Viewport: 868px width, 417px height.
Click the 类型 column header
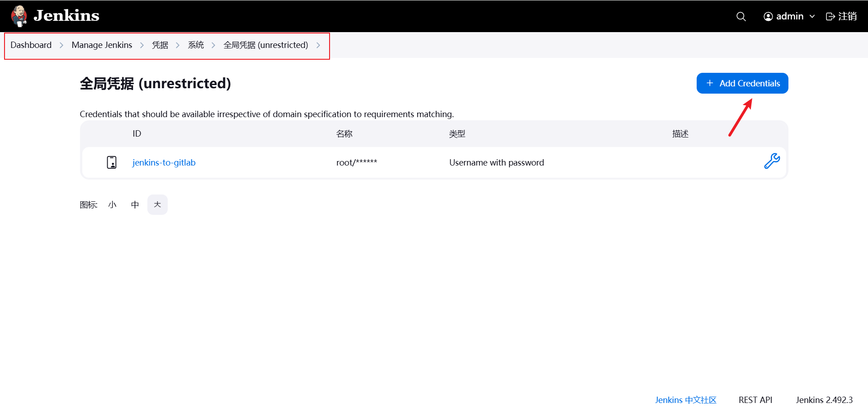click(x=457, y=133)
